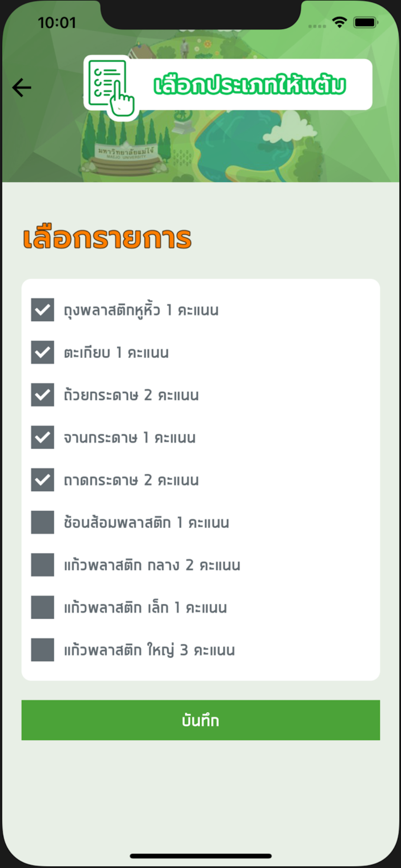The image size is (401, 868).
Task: Check แก้วพลาสติก กลาง 2 คะแนน checkbox
Action: tap(43, 565)
